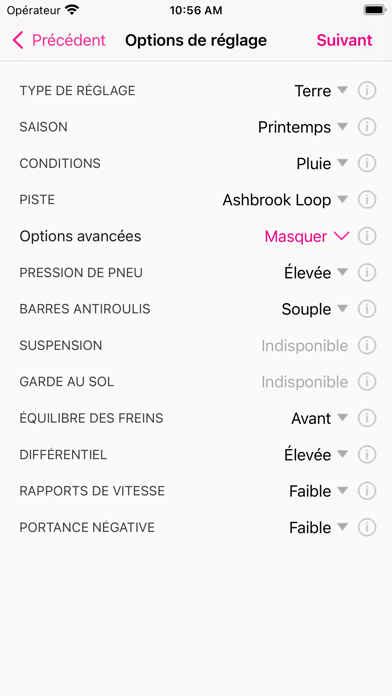The image size is (392, 696).
Task: Open Rapports de vitesse Faible dropdown
Action: pos(318,491)
